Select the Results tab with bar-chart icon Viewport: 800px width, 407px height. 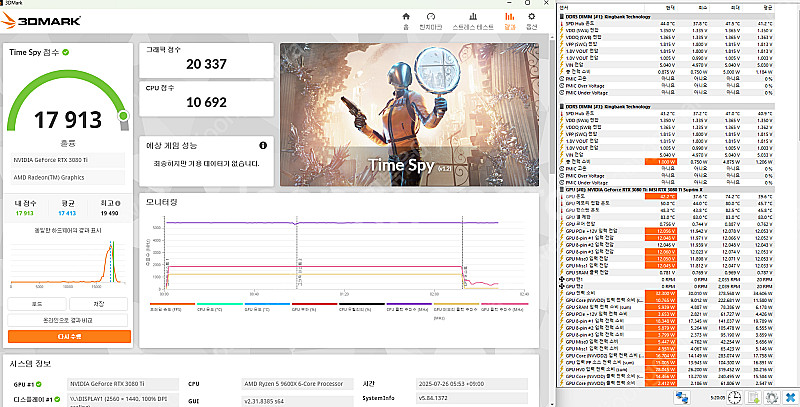[509, 21]
